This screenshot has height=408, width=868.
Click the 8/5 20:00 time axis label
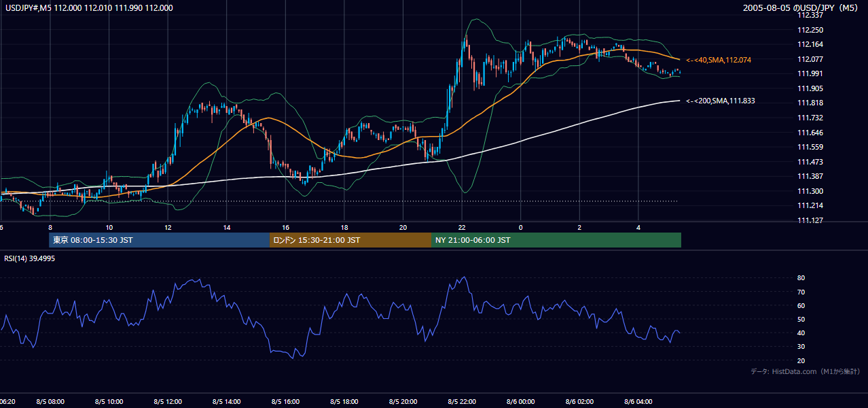point(403,402)
